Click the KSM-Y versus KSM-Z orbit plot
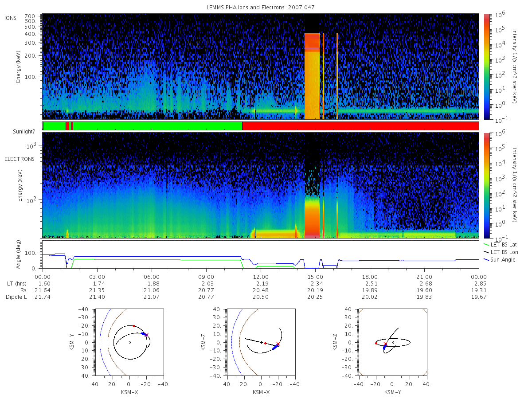 pyautogui.click(x=393, y=342)
